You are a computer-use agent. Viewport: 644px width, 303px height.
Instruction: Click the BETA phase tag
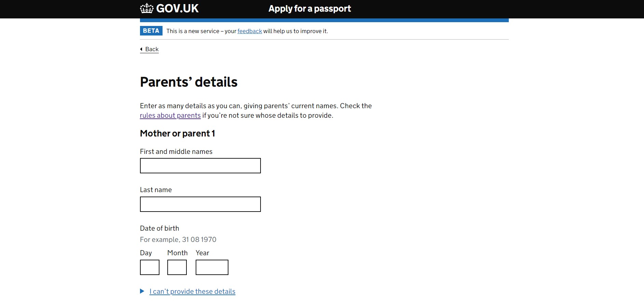[x=151, y=31]
